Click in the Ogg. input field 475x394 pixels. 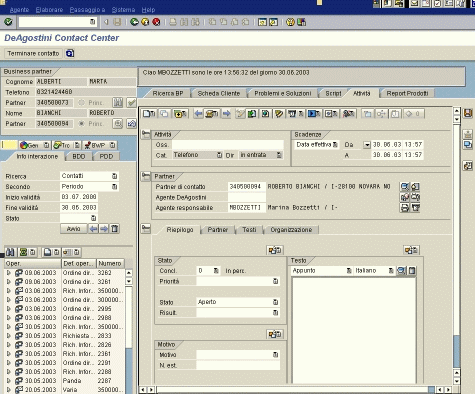(228, 145)
